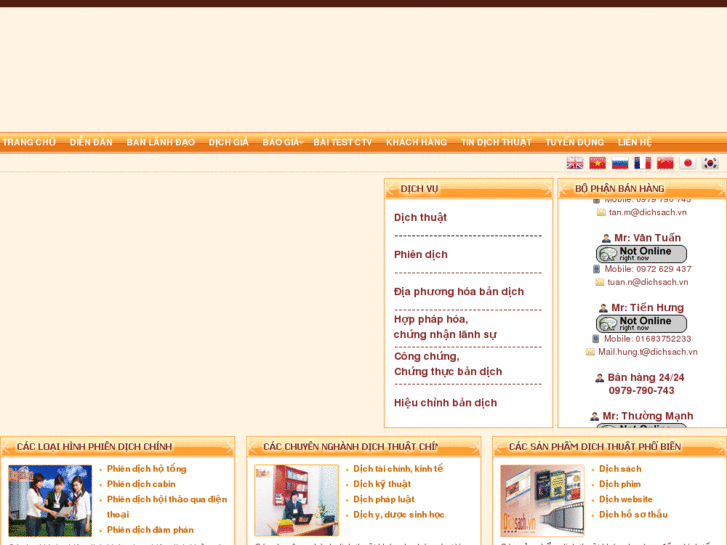
Task: Open the Dịch phim link
Action: (620, 484)
